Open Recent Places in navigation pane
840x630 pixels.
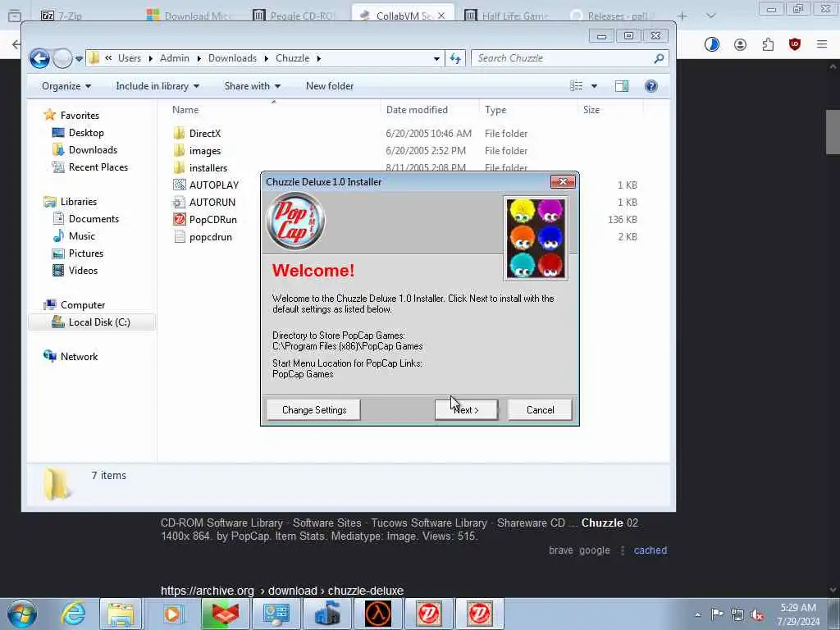[x=98, y=167]
